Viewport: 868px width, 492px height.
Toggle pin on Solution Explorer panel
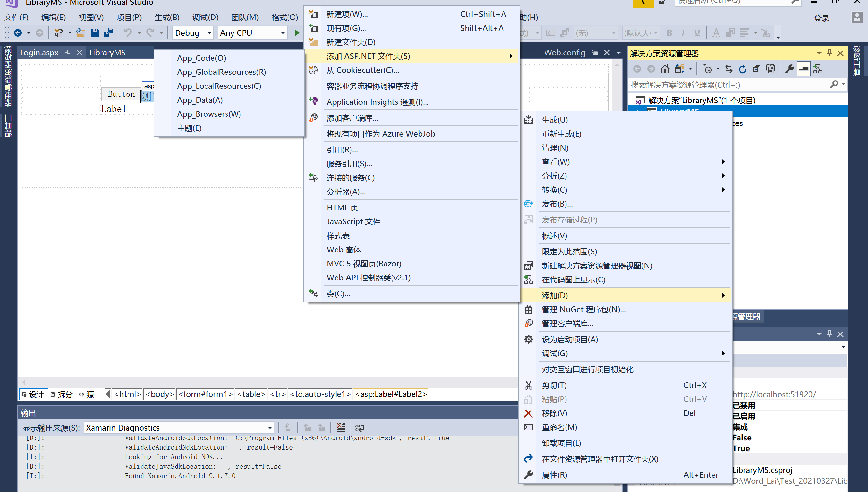830,53
